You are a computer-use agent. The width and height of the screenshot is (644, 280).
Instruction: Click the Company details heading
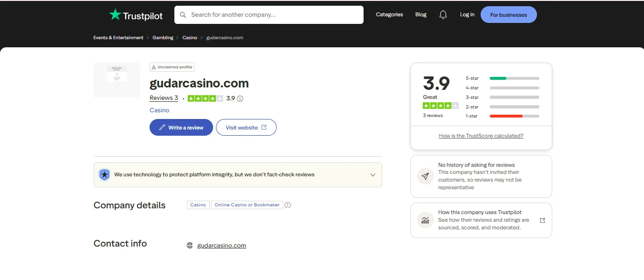[x=129, y=205]
